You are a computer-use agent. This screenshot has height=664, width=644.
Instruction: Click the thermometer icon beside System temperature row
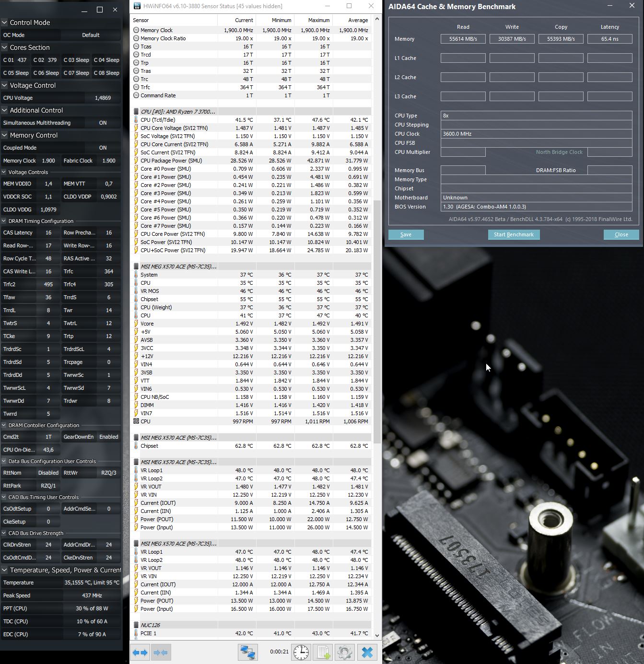pos(136,275)
